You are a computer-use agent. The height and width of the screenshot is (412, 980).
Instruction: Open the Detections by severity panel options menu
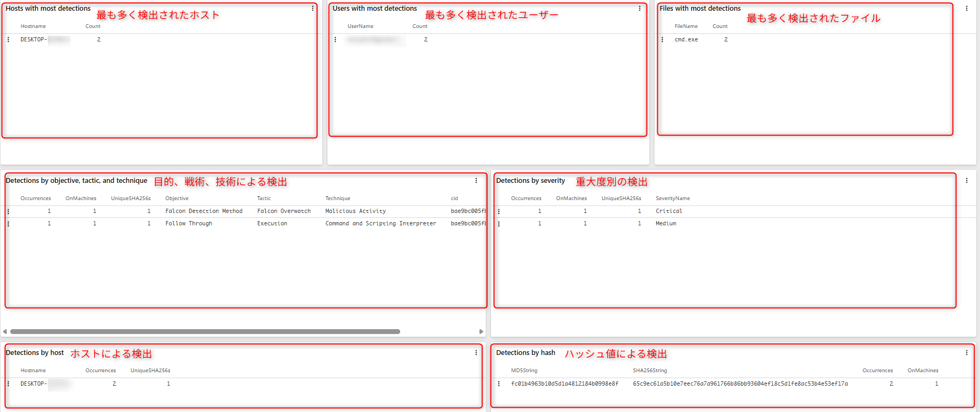click(x=967, y=181)
